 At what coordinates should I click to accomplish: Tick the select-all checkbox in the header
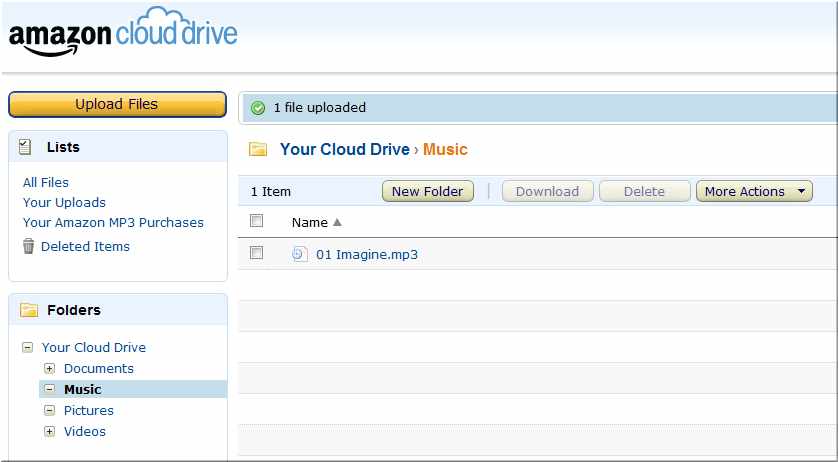[x=257, y=220]
